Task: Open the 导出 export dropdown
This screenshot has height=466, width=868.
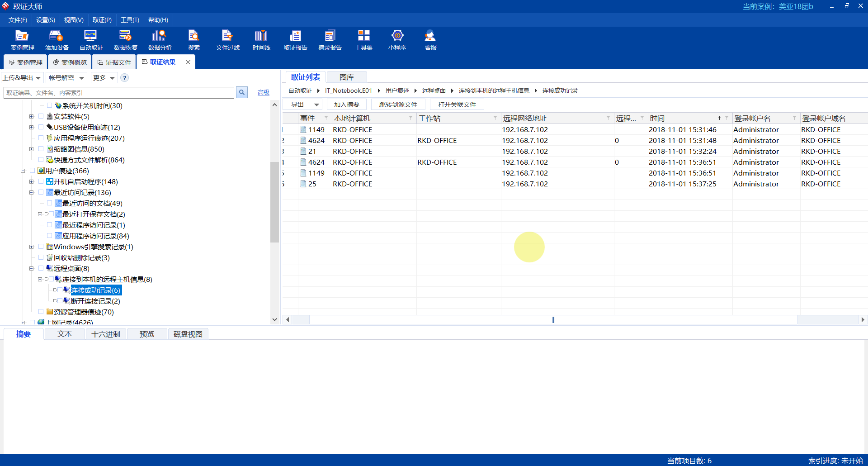Action: click(x=302, y=105)
